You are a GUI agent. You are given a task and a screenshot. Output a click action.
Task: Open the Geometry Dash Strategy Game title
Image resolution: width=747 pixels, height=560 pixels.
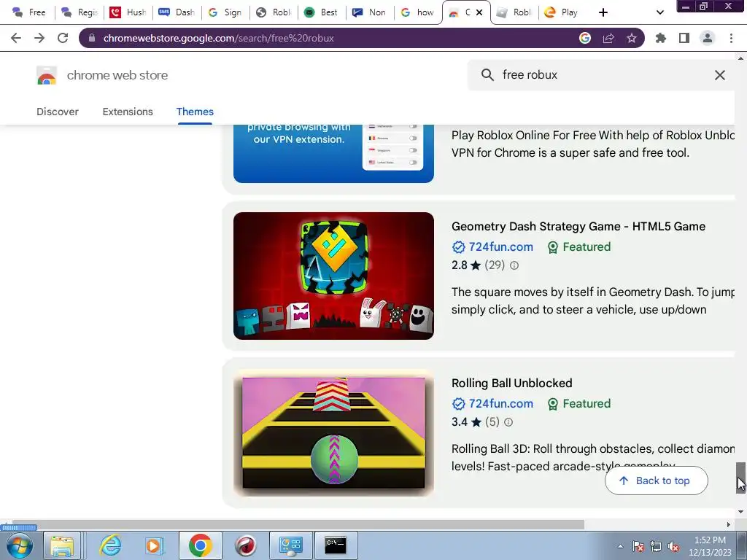[578, 226]
